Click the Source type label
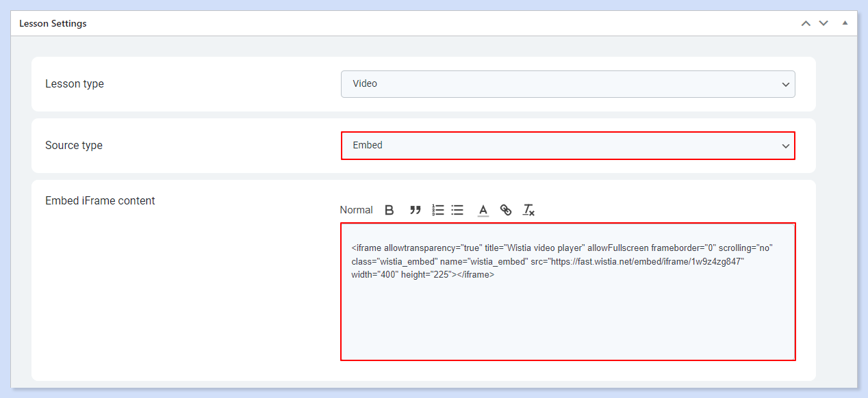868x398 pixels. pyautogui.click(x=74, y=146)
